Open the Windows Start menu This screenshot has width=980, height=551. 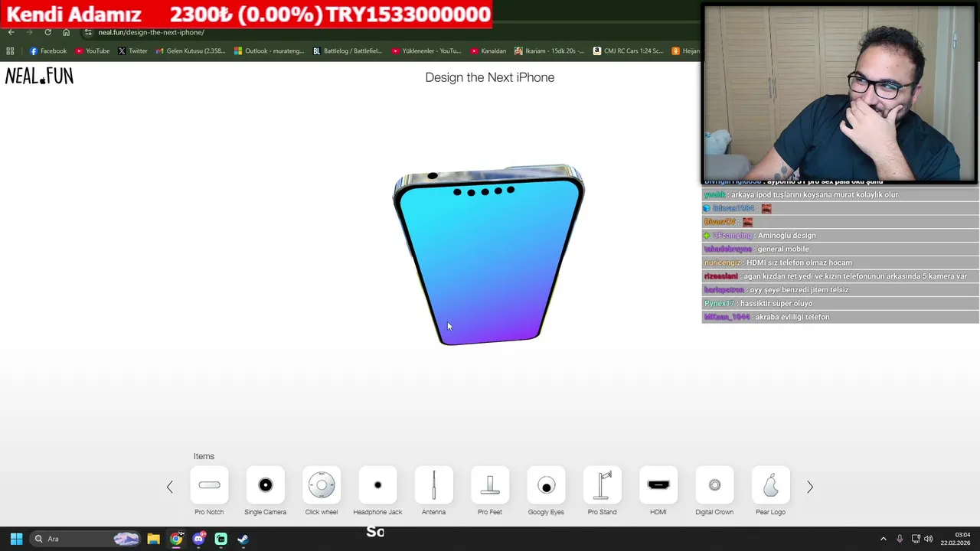click(x=16, y=539)
